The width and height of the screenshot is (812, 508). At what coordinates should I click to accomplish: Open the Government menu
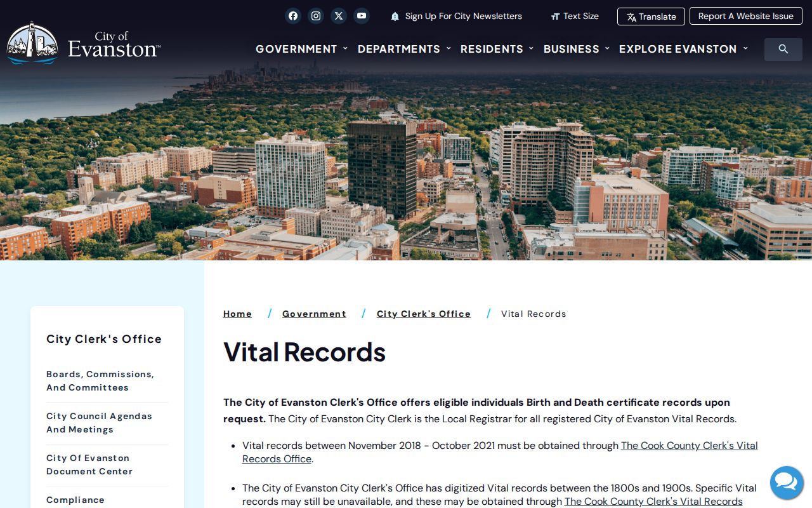coord(296,49)
